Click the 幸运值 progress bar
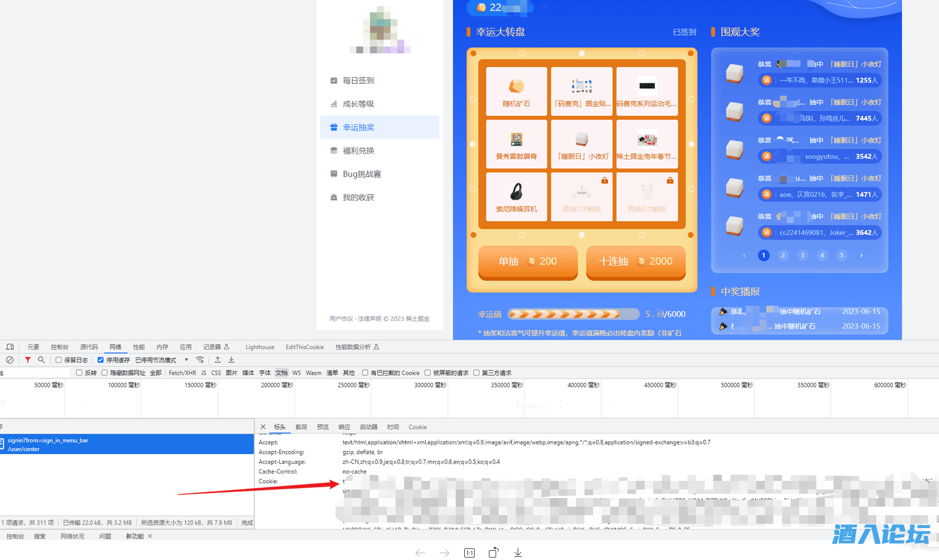939x560 pixels. pos(573,314)
